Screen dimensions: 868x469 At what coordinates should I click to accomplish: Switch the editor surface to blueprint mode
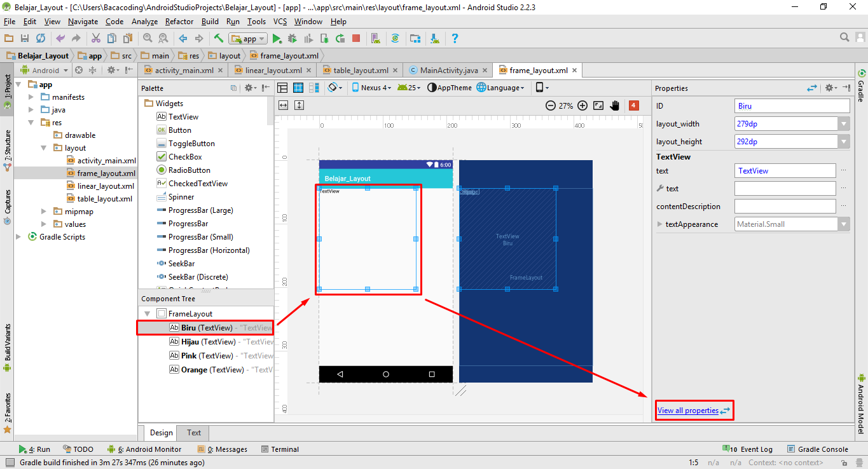(x=297, y=87)
